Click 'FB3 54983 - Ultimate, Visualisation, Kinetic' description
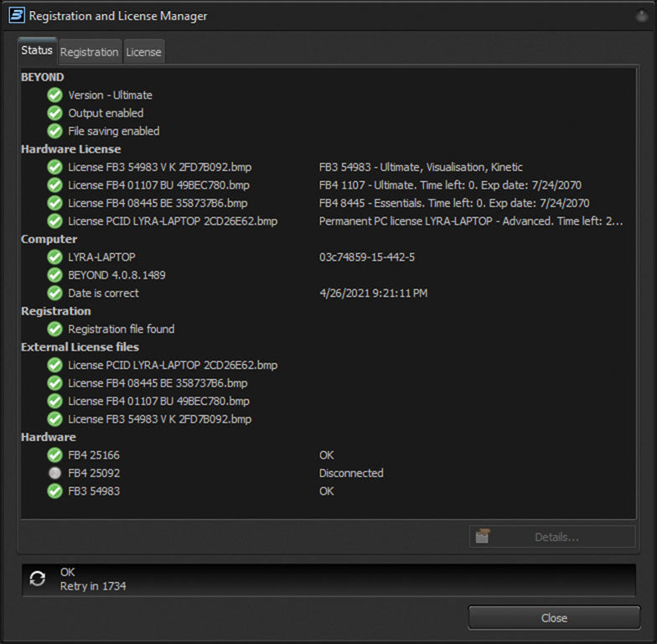The height and width of the screenshot is (644, 657). coord(421,168)
